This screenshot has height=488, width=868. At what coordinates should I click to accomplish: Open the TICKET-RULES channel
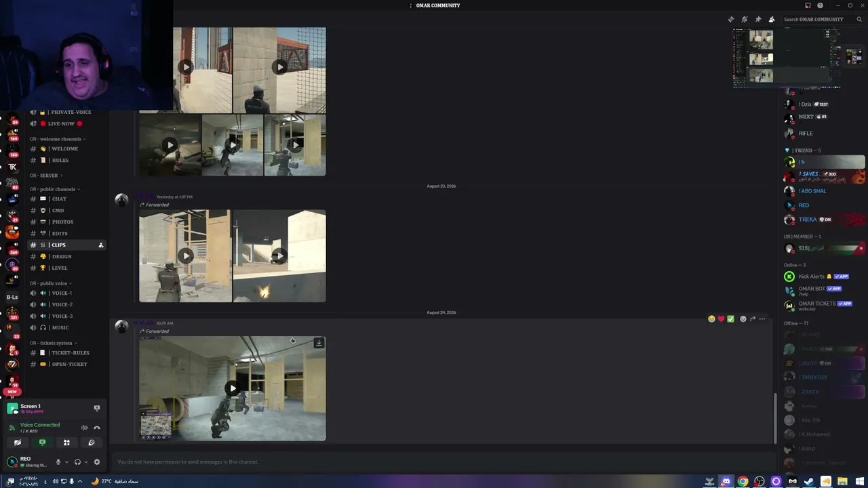[66, 352]
